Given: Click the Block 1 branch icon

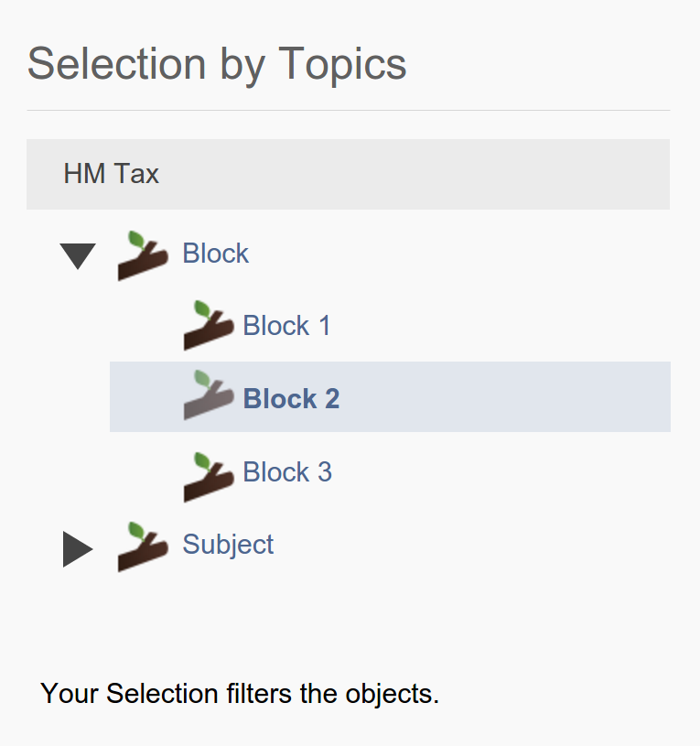Looking at the screenshot, I should point(209,326).
